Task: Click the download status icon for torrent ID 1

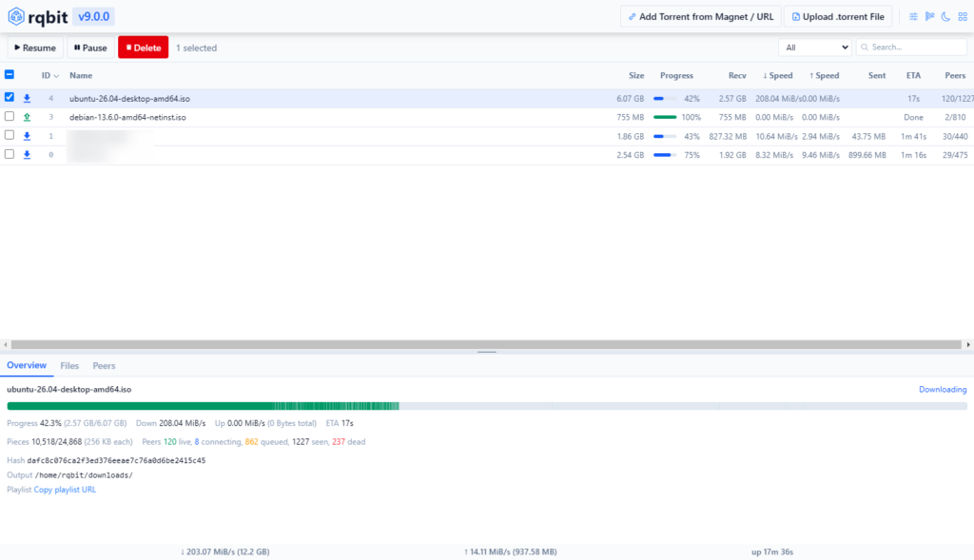Action: tap(27, 136)
